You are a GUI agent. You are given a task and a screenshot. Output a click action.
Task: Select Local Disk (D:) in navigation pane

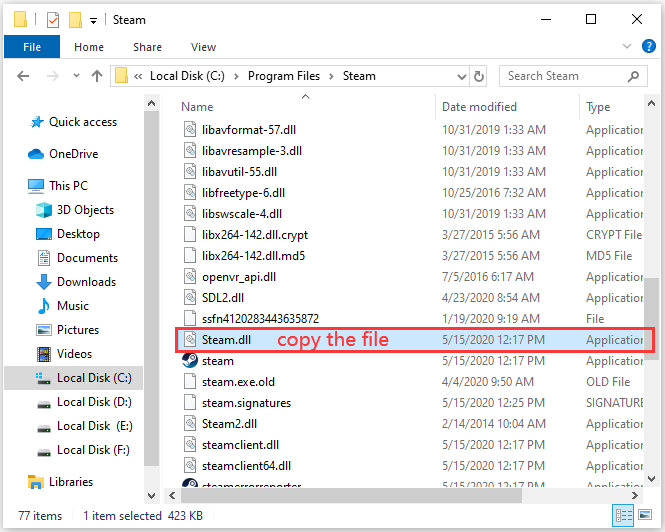pos(84,402)
